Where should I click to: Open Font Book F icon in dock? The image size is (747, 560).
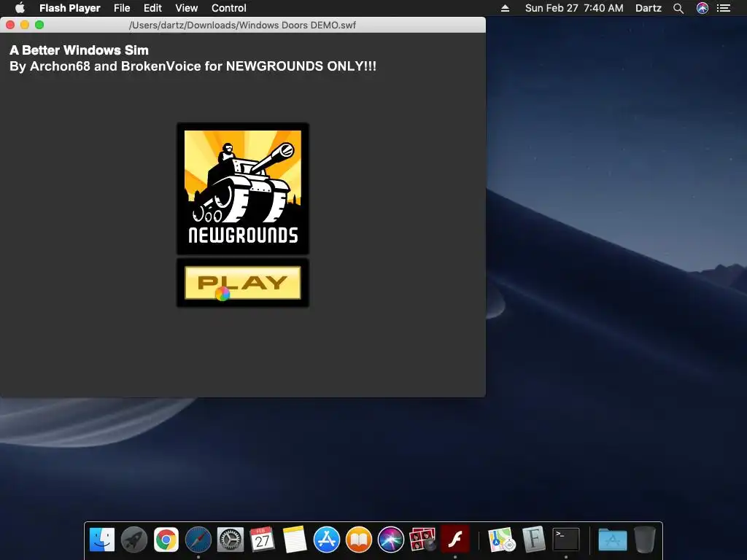click(533, 540)
